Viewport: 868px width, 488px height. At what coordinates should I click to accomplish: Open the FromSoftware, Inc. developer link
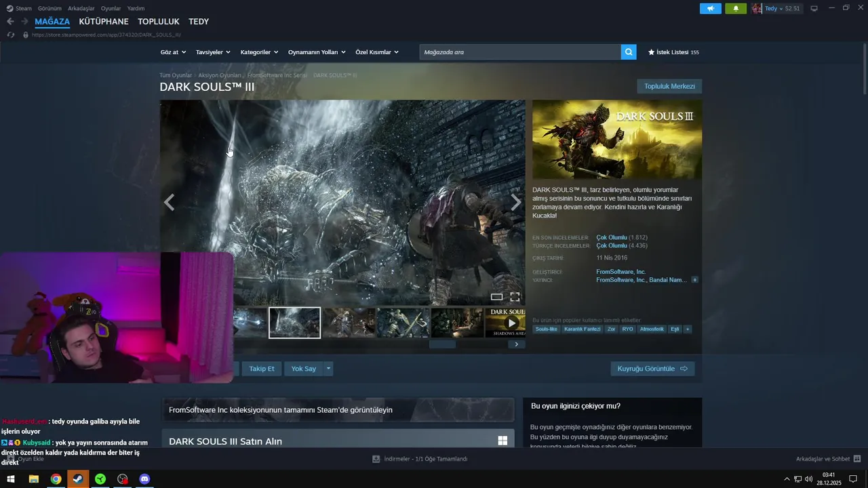620,272
